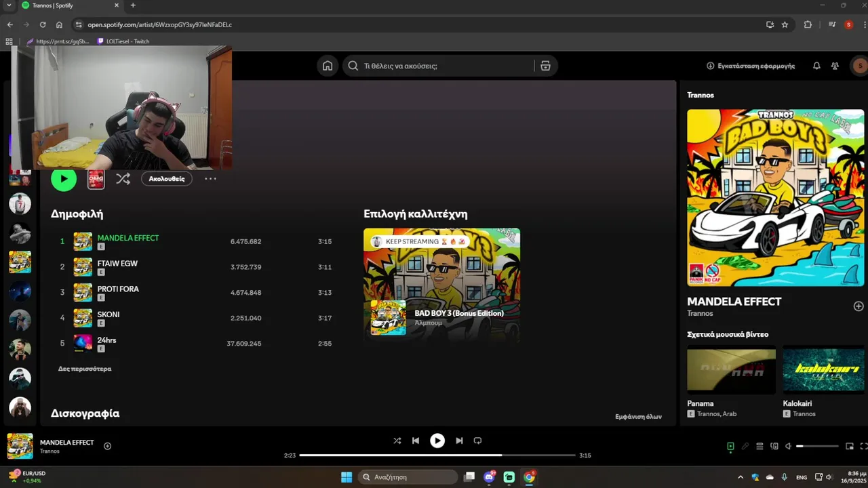The image size is (868, 488).
Task: Toggle shuffle next to the Ακολουθείς button
Action: pos(123,179)
